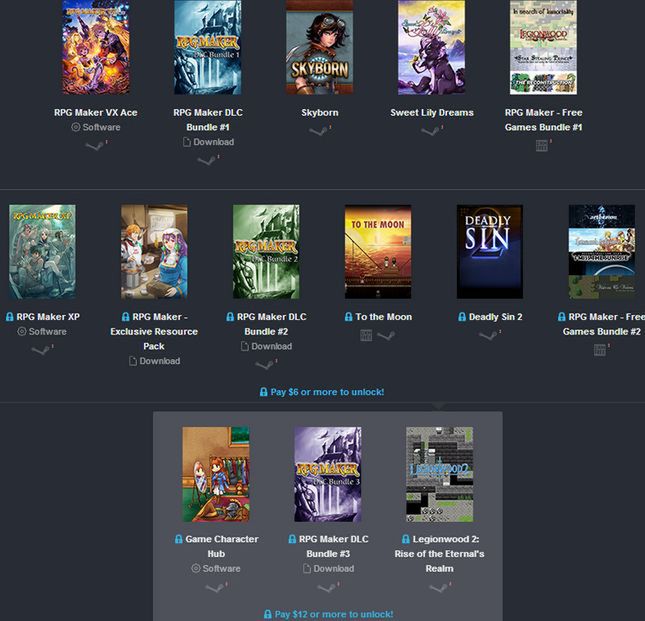This screenshot has height=621, width=645.
Task: Select the Free Games Bundle #2 cover collage
Action: coord(602,252)
